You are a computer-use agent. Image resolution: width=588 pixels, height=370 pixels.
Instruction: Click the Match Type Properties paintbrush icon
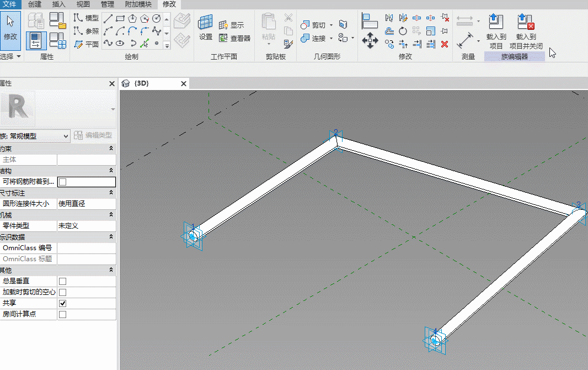288,44
